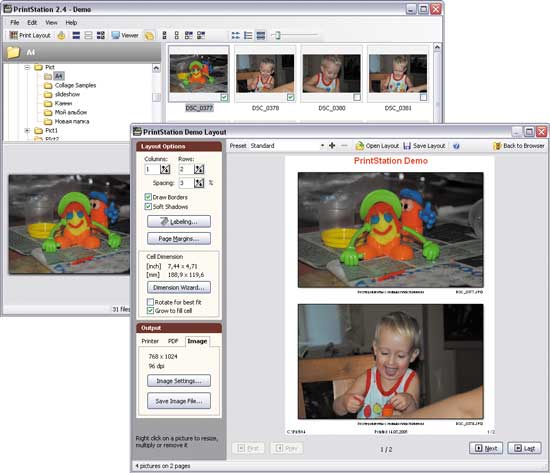This screenshot has height=473, width=550.
Task: Disable the Soft Shadows option
Action: click(x=148, y=206)
